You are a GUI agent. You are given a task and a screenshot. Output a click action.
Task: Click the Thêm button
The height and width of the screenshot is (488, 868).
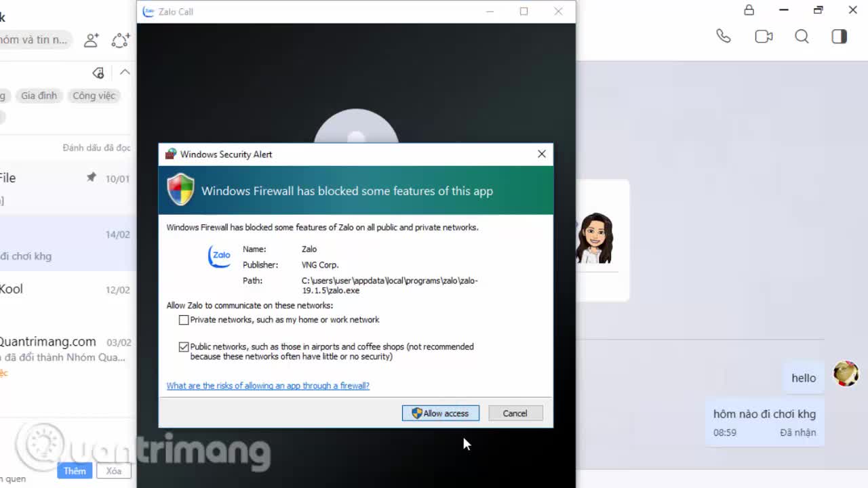click(75, 471)
